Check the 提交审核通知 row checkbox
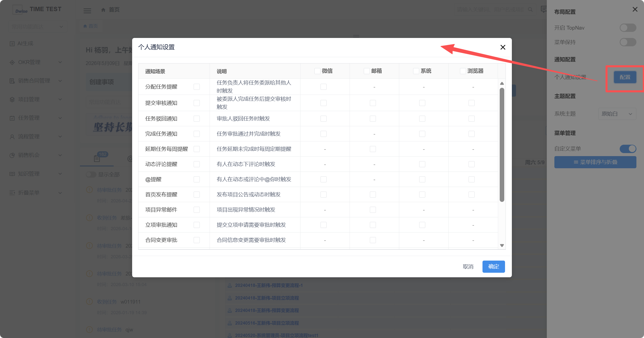644x338 pixels. [197, 103]
